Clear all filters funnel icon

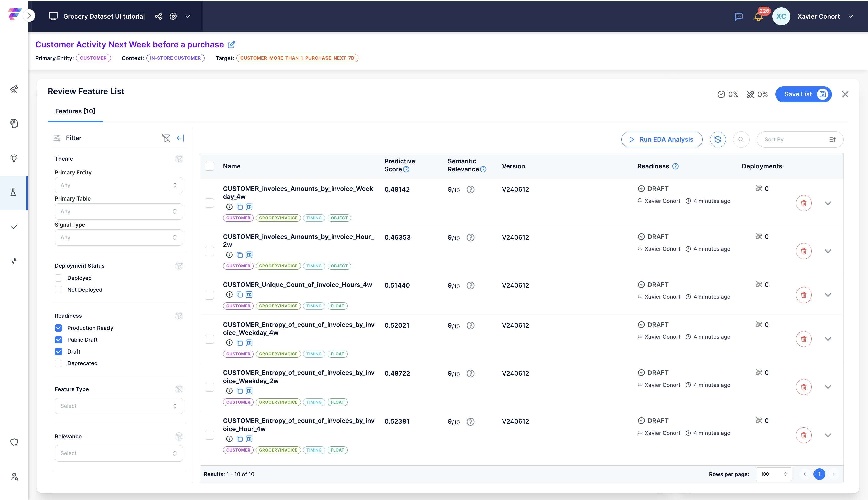(x=166, y=138)
